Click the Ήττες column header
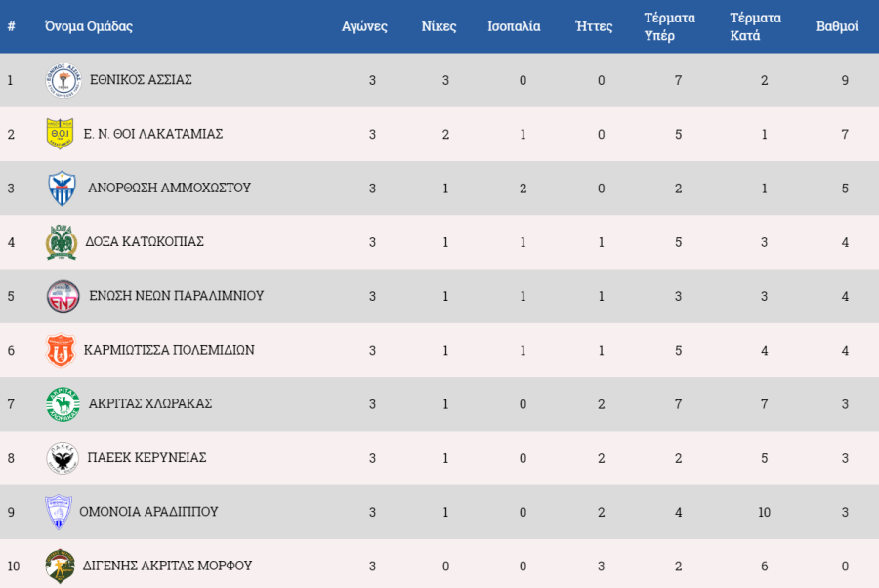The image size is (879, 588). click(x=594, y=26)
